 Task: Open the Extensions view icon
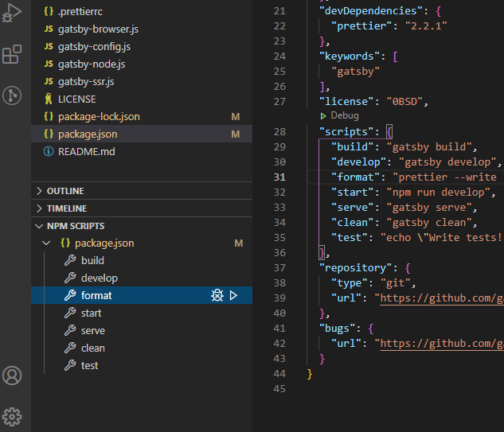point(12,54)
